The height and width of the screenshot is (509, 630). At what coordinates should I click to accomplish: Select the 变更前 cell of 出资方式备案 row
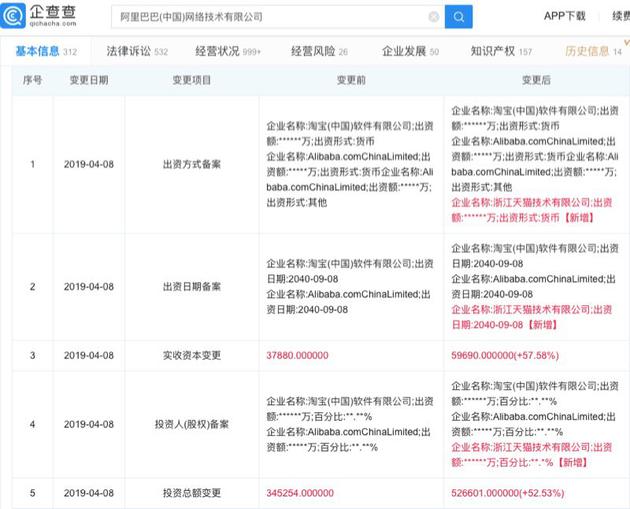point(350,164)
